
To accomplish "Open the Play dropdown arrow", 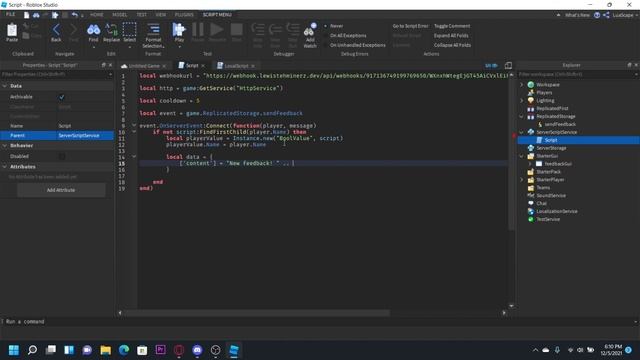I will [179, 47].
